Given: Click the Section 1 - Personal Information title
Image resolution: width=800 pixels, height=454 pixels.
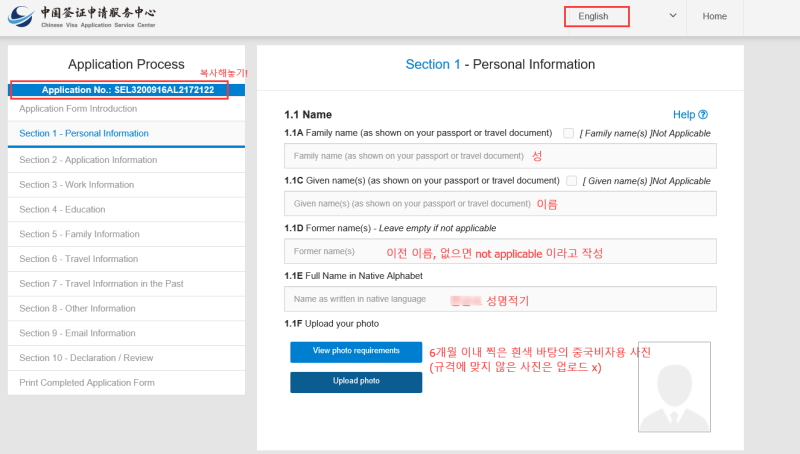Looking at the screenshot, I should click(x=500, y=64).
